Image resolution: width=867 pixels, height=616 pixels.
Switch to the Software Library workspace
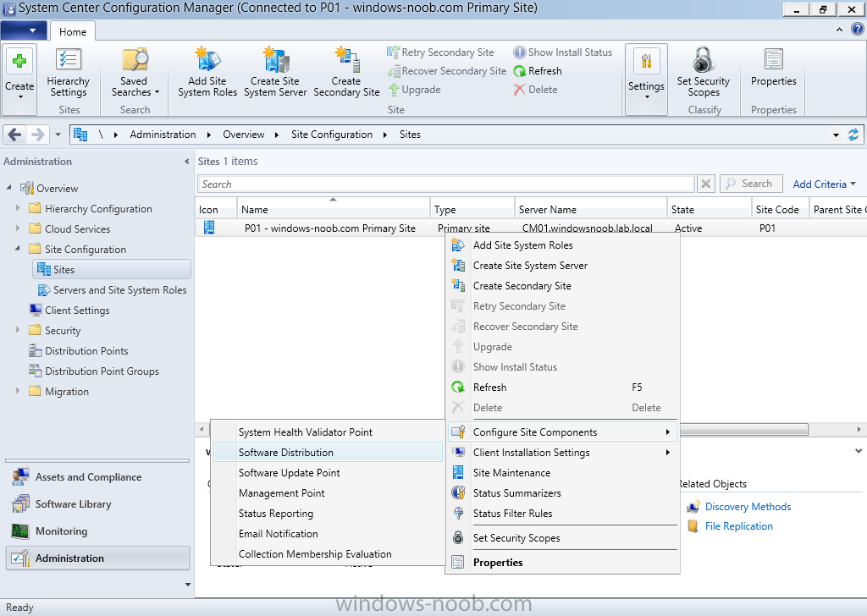[98, 503]
